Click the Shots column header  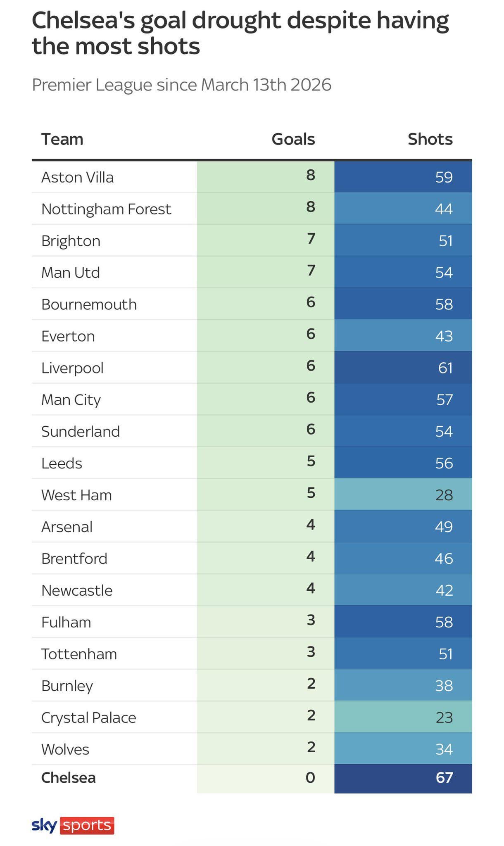click(430, 139)
